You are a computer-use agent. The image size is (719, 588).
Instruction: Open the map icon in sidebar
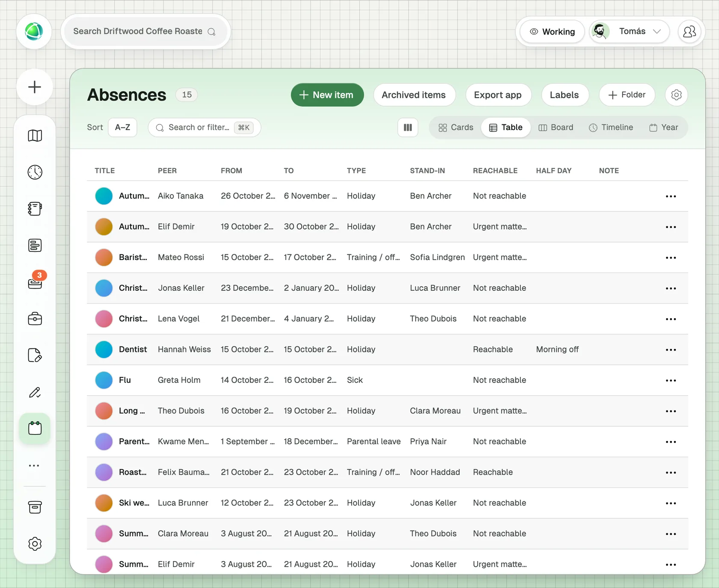coord(35,136)
